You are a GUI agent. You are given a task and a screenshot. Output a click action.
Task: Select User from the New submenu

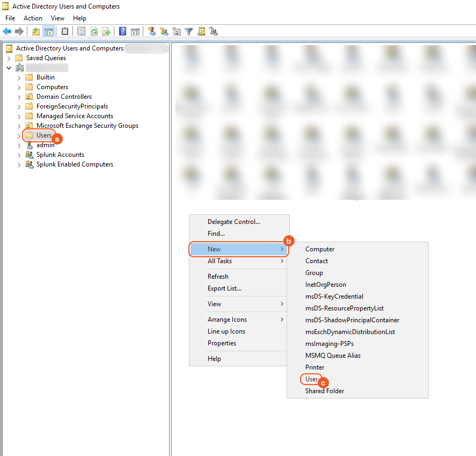click(x=312, y=379)
